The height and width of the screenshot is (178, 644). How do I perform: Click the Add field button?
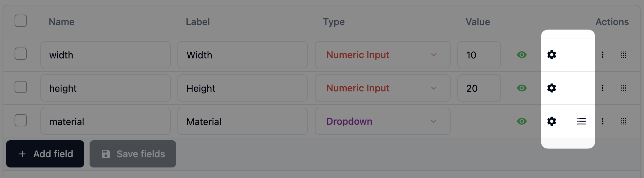45,154
